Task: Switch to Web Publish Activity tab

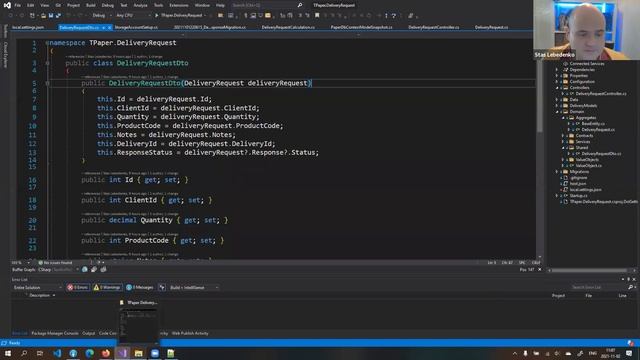Action: point(190,333)
